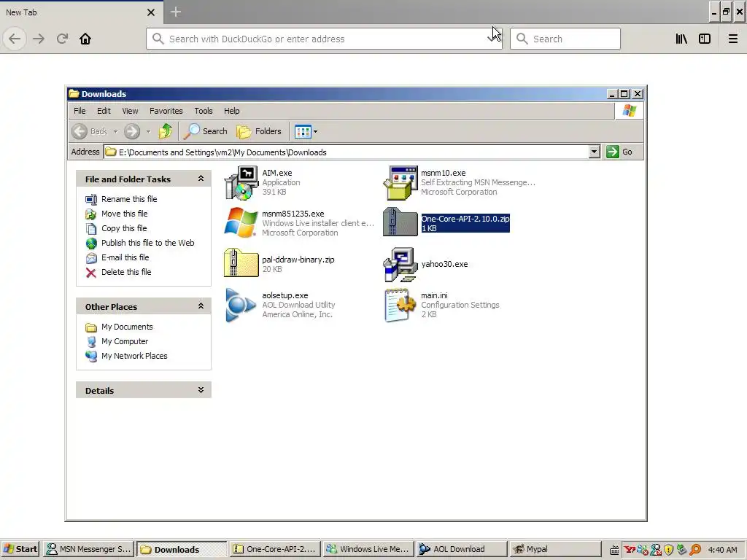Click Copy this file
Viewport: 747px width, 560px height.
[116, 228]
